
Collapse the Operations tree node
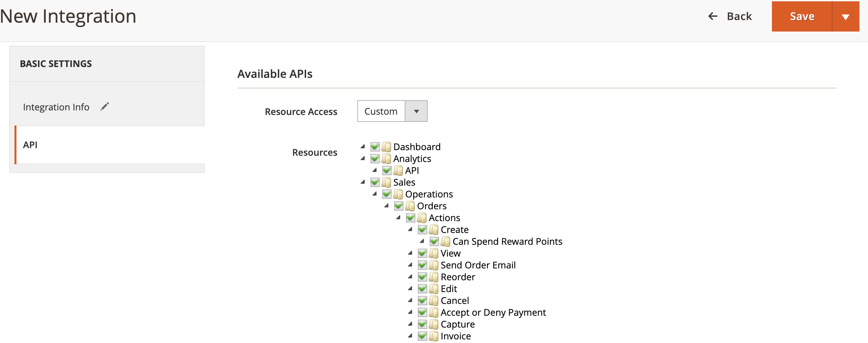374,194
